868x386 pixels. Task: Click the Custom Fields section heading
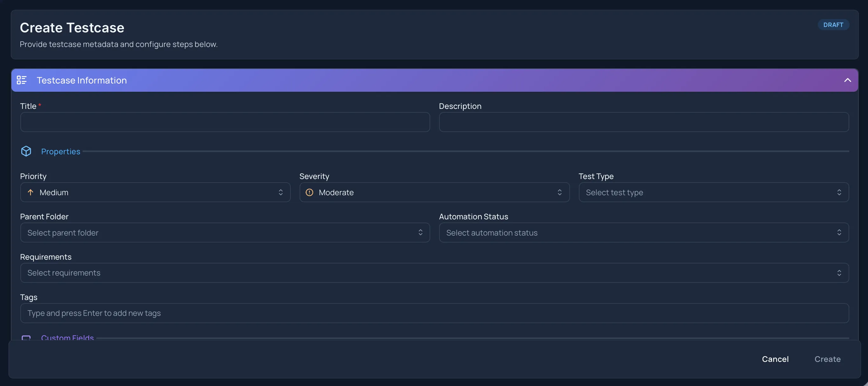click(67, 337)
